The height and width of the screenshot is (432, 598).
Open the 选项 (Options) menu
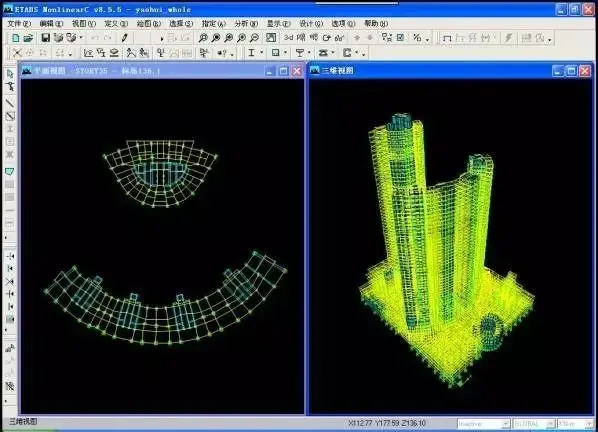click(x=343, y=23)
